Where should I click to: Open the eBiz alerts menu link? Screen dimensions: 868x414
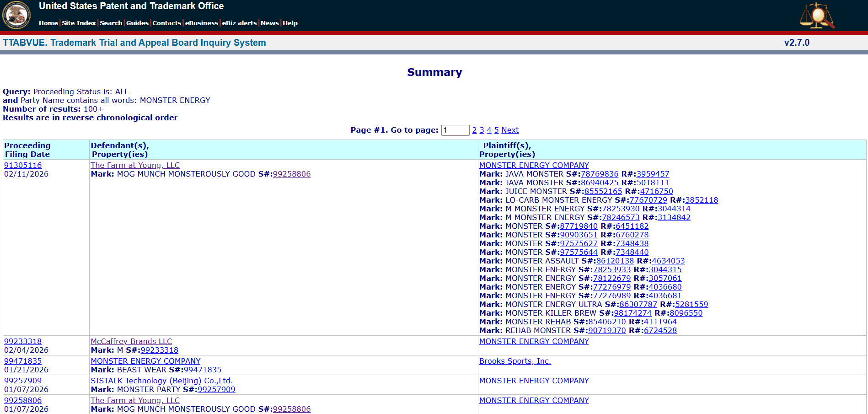coord(239,23)
